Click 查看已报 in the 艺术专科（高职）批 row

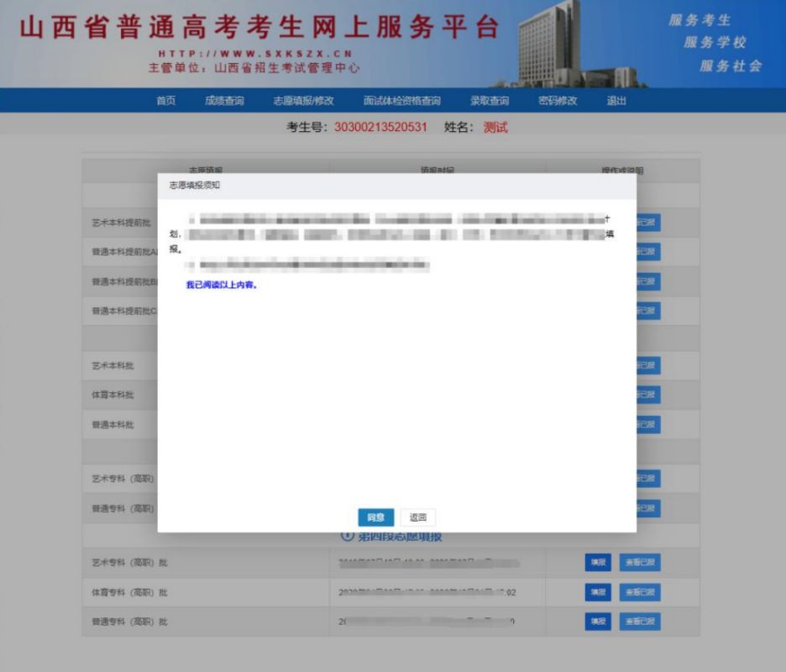point(640,562)
